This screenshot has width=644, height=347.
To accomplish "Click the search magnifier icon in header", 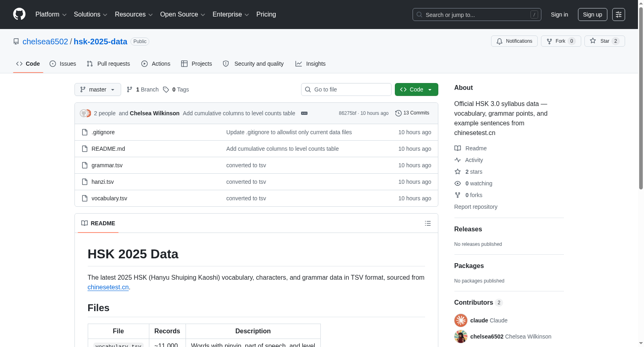I will click(419, 15).
